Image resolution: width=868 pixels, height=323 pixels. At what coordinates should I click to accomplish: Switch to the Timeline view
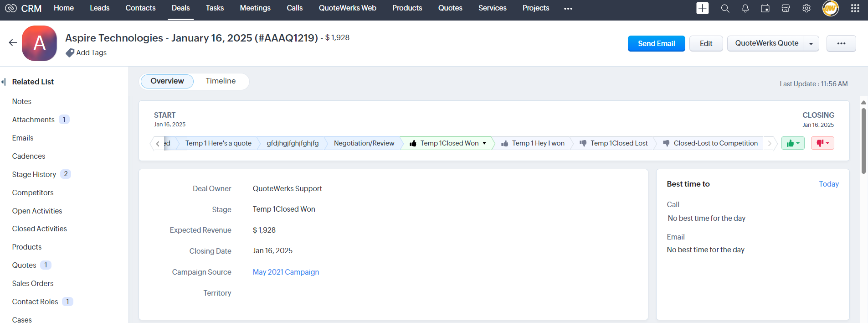pos(221,81)
